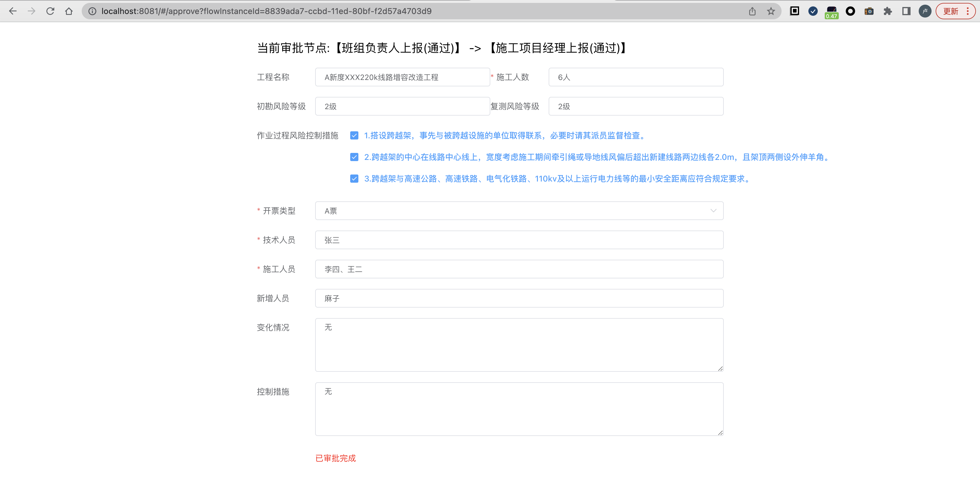The image size is (980, 492).
Task: Click the 技术人员 field label
Action: point(279,240)
